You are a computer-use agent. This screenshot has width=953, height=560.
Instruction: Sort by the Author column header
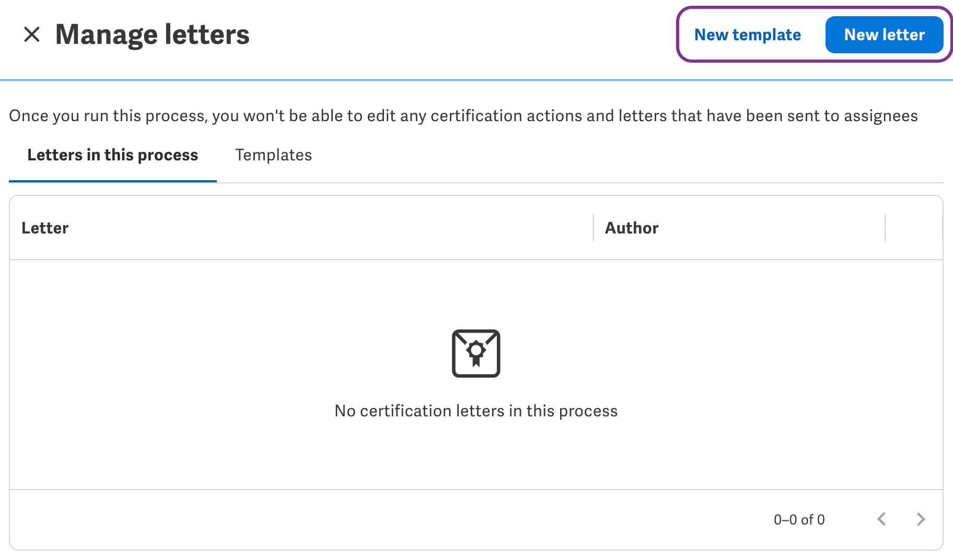point(632,228)
